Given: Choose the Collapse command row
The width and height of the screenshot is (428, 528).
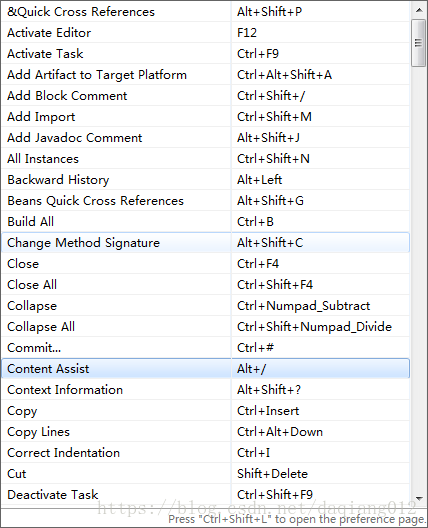Looking at the screenshot, I should (x=205, y=306).
